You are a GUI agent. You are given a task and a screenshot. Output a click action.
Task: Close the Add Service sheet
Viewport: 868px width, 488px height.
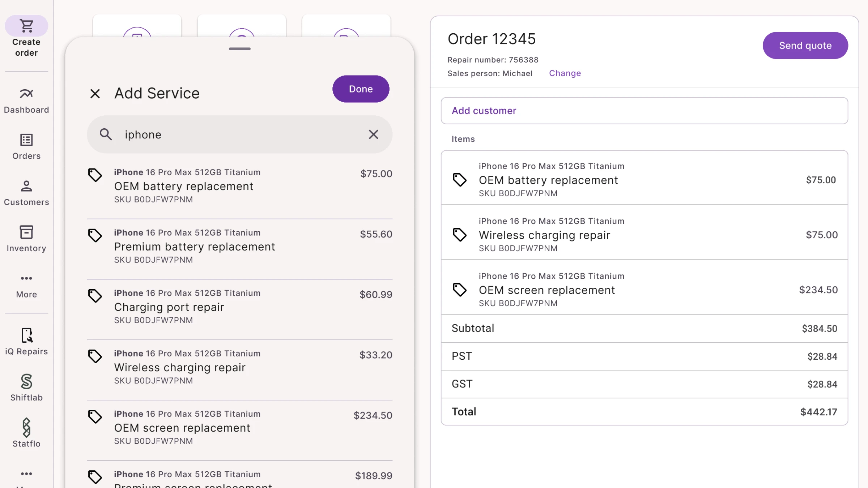[x=95, y=94]
